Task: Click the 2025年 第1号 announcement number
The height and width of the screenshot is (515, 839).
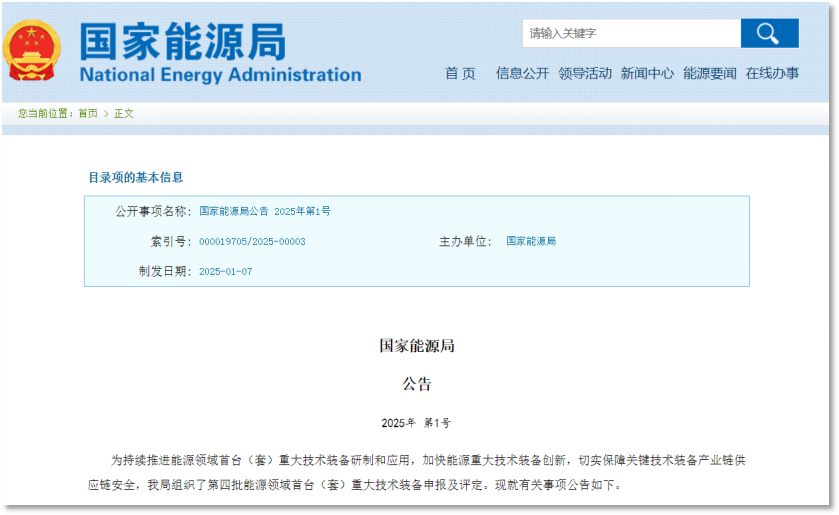Action: (x=416, y=423)
